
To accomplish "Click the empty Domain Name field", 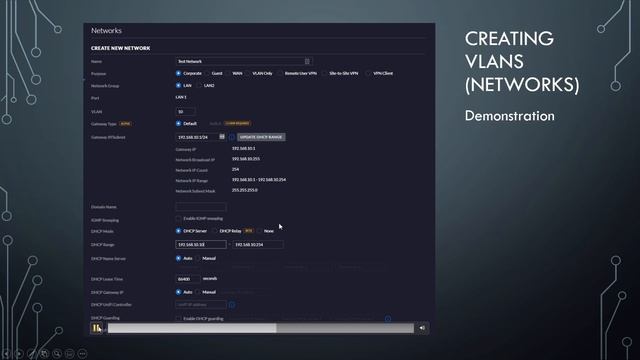I will pos(200,207).
